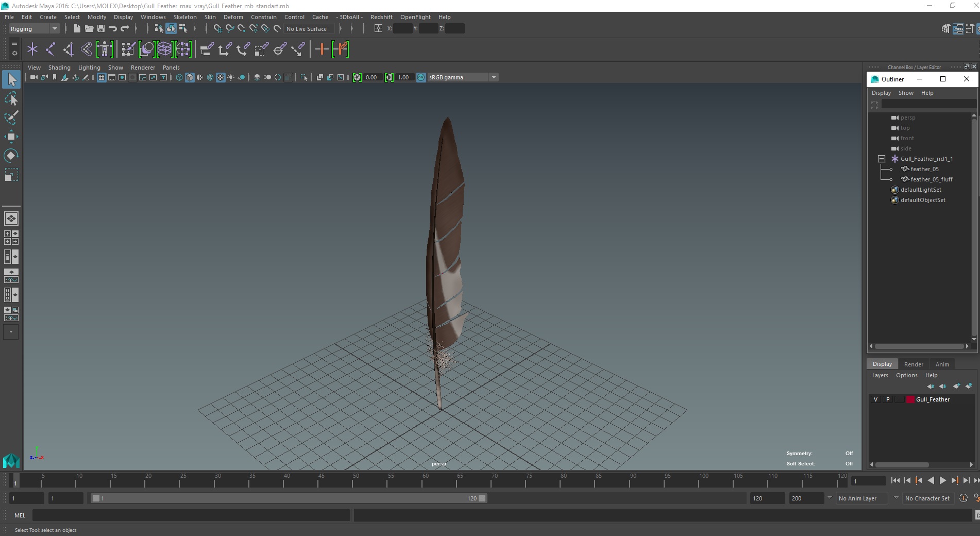The width and height of the screenshot is (980, 536).
Task: Create a new scene via toolbar icon
Action: [x=77, y=28]
